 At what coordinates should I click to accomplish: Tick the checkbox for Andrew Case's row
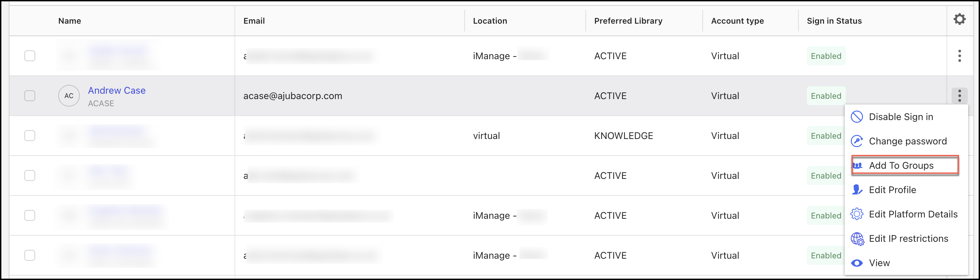tap(30, 95)
